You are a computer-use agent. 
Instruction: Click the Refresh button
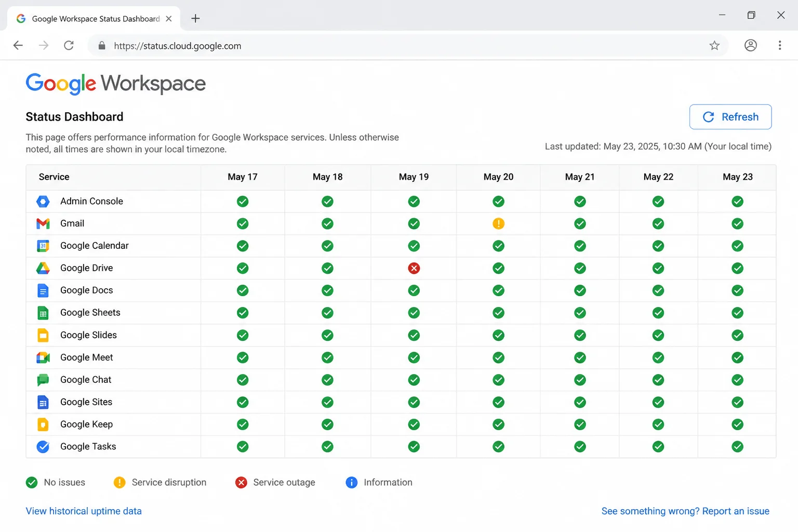pos(730,117)
